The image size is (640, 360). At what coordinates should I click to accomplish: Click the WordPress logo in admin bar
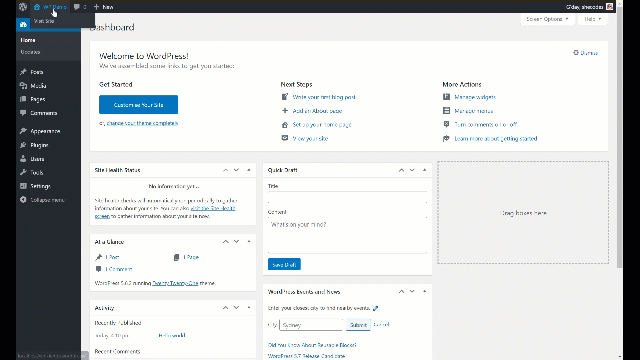pyautogui.click(x=23, y=7)
